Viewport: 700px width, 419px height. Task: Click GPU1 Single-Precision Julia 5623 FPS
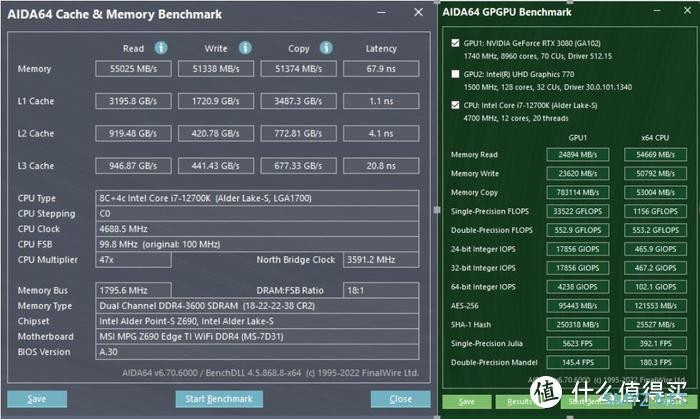click(x=578, y=344)
